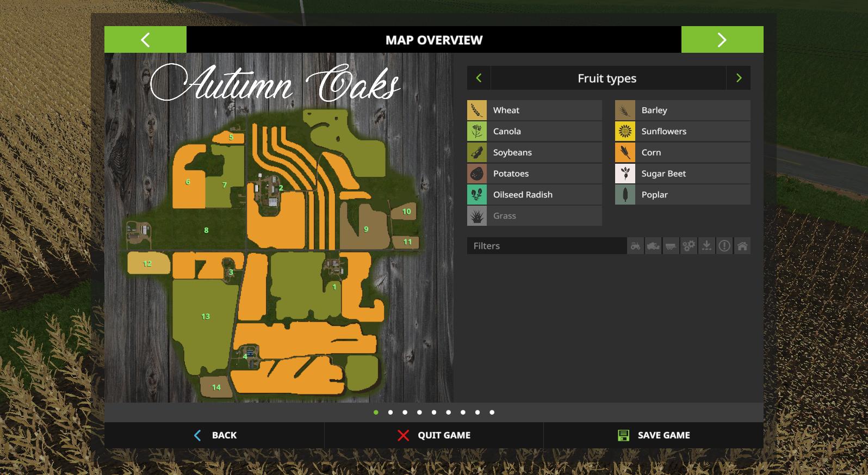868x475 pixels.
Task: Toggle the tractor vehicles map filter
Action: [635, 246]
